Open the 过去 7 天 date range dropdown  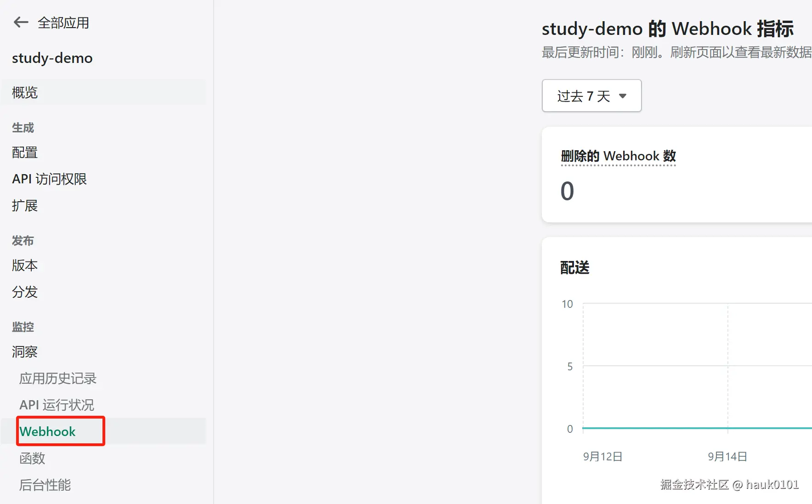pyautogui.click(x=591, y=96)
